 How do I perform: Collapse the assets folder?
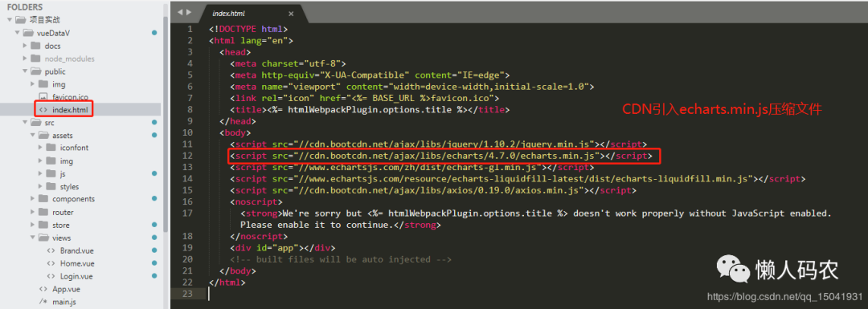33,135
